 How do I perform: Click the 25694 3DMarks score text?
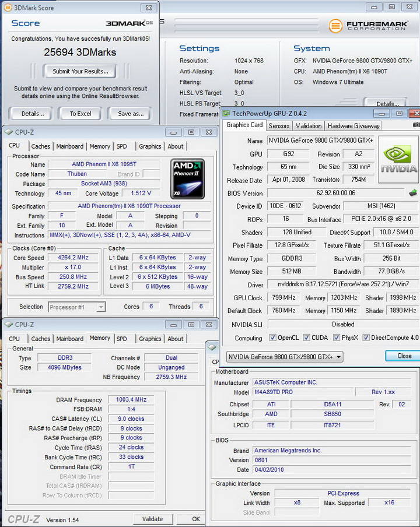point(80,52)
